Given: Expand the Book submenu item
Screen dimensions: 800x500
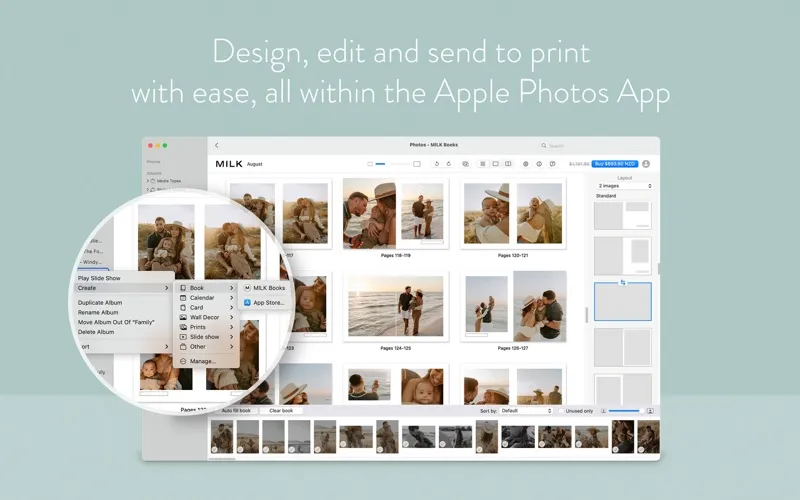Looking at the screenshot, I should click(207, 288).
